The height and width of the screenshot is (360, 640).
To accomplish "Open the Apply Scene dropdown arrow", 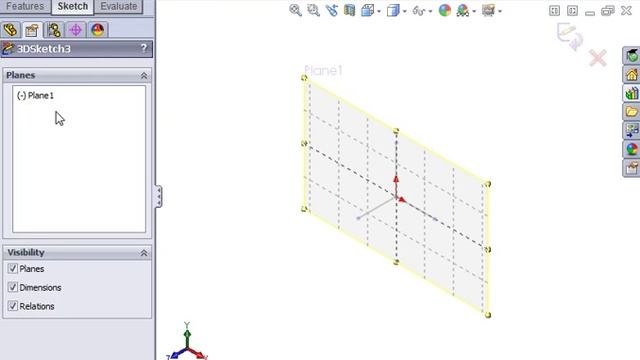I will point(474,11).
